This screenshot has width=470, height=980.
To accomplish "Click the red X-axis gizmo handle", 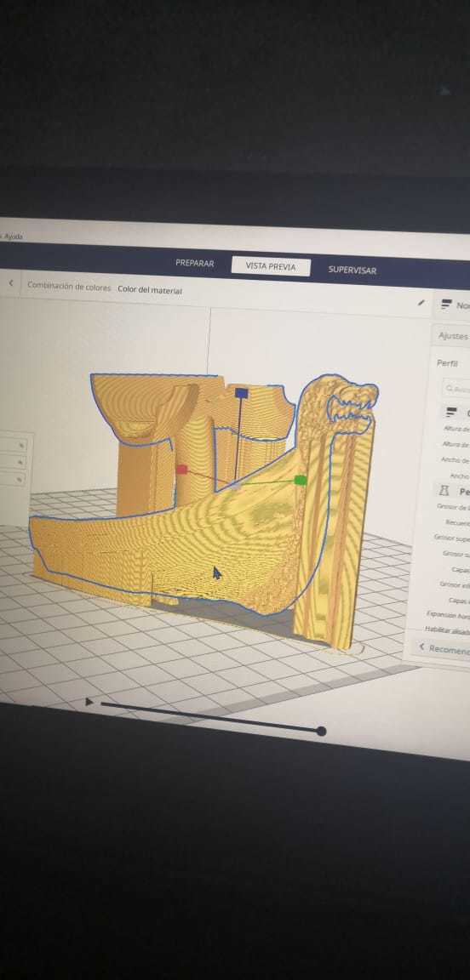I will (x=181, y=470).
